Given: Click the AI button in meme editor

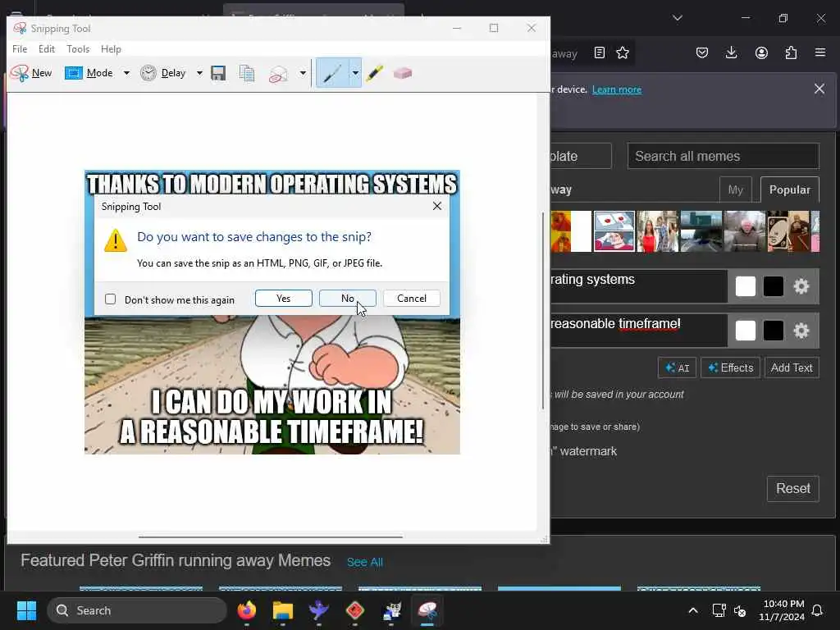Looking at the screenshot, I should coord(677,368).
